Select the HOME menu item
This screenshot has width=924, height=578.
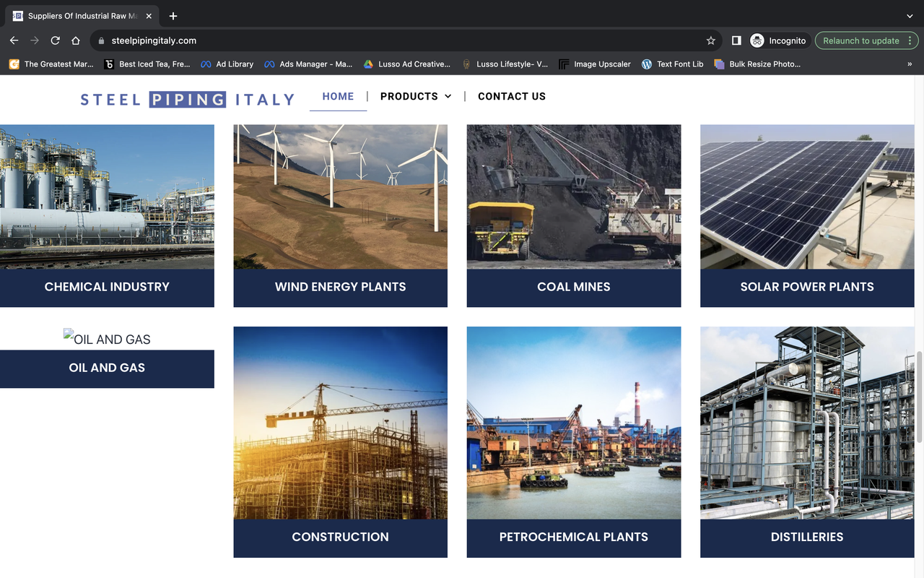pyautogui.click(x=338, y=96)
